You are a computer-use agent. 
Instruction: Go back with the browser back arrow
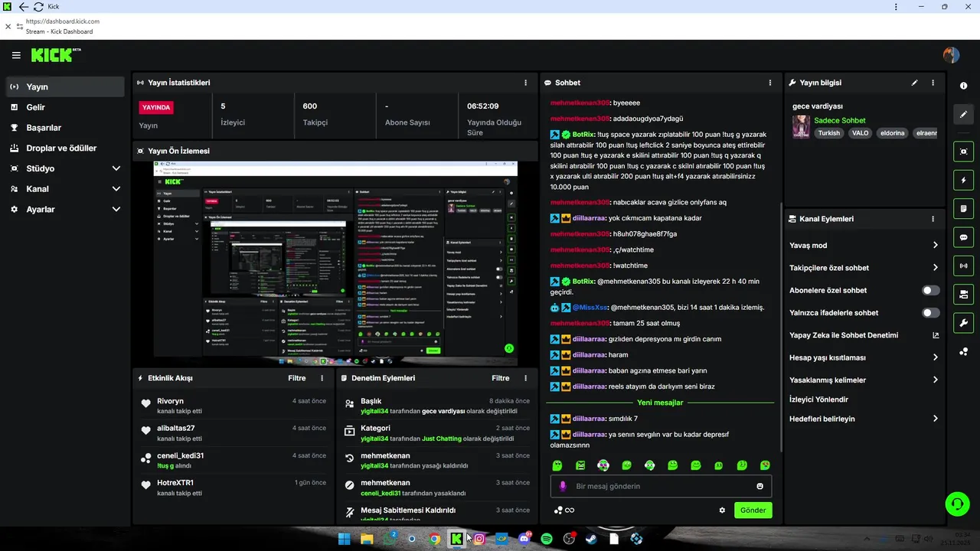point(23,7)
